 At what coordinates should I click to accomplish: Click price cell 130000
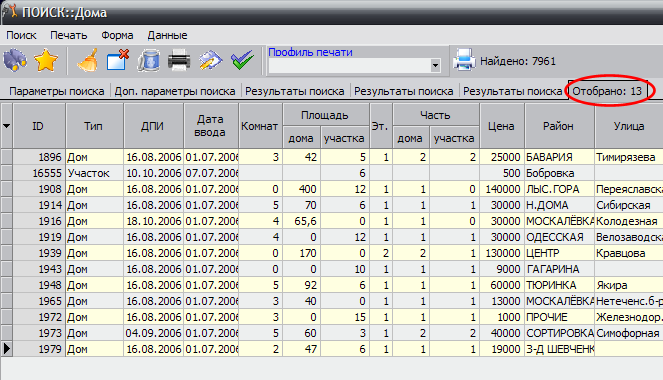(502, 253)
